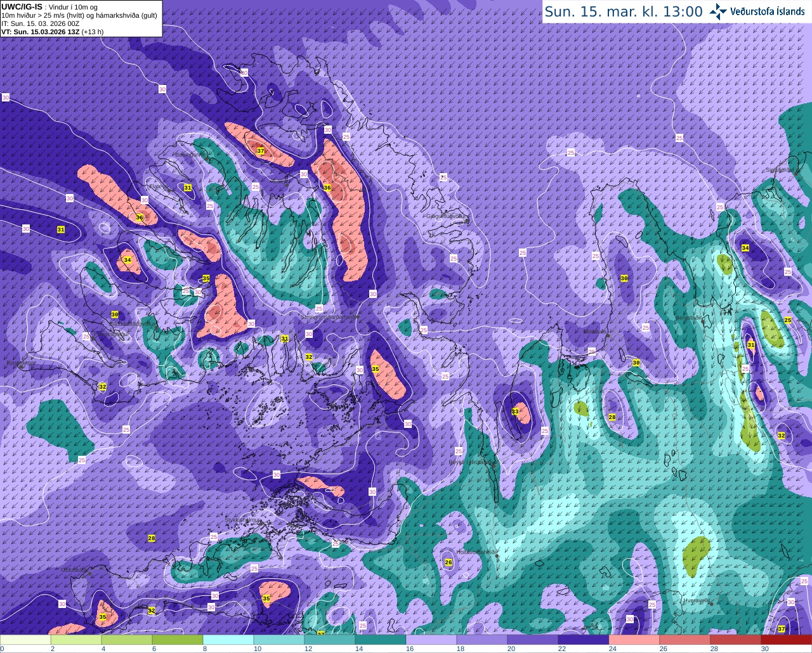Click the 22–24 dark indigo legend swatch
812x653 pixels.
pos(584,640)
